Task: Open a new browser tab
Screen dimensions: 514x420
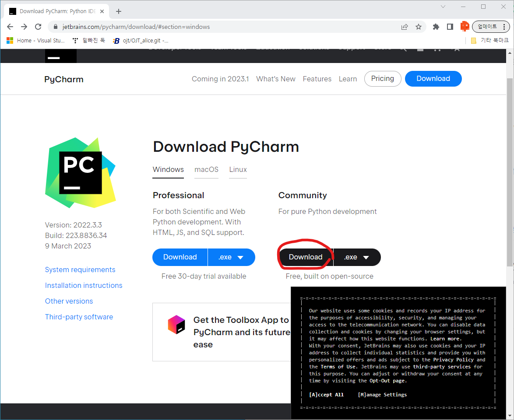Action: pos(119,11)
